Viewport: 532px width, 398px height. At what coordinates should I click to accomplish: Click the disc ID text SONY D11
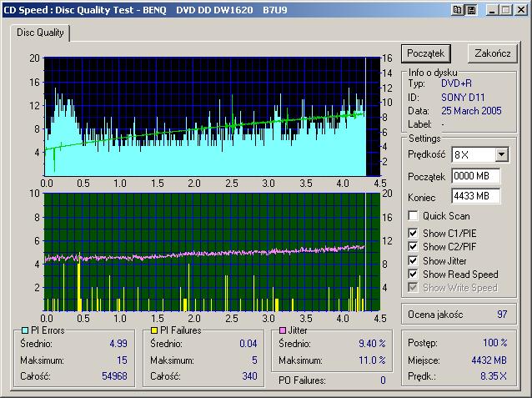click(463, 98)
